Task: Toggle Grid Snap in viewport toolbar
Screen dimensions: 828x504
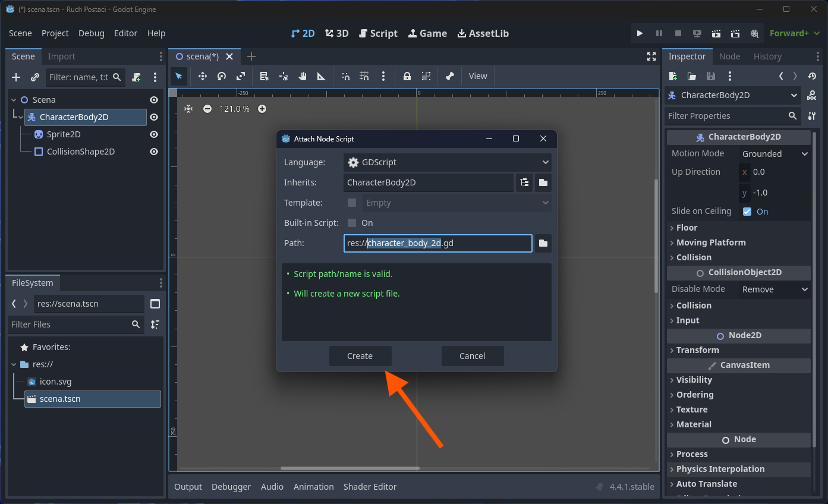Action: tap(364, 76)
